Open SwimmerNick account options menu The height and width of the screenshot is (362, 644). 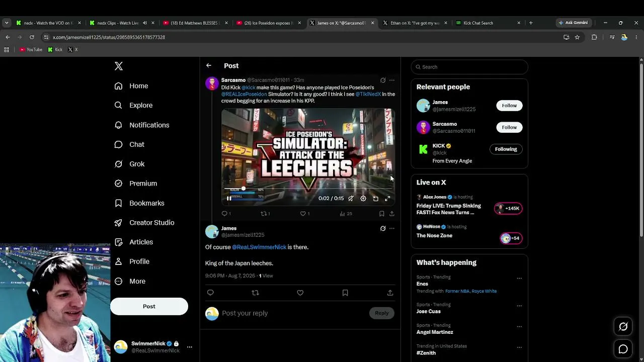[x=189, y=347]
